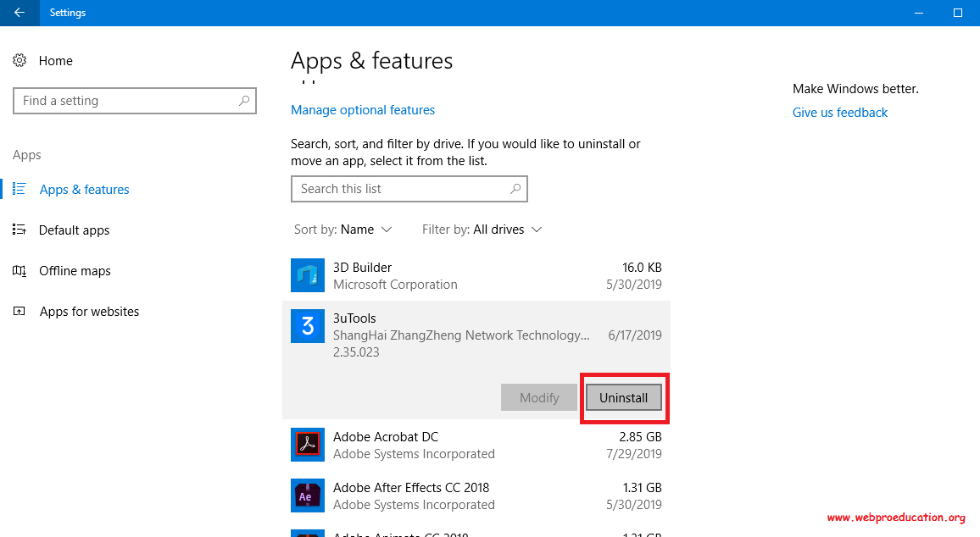Click the Offline maps icon in sidebar

(x=19, y=271)
